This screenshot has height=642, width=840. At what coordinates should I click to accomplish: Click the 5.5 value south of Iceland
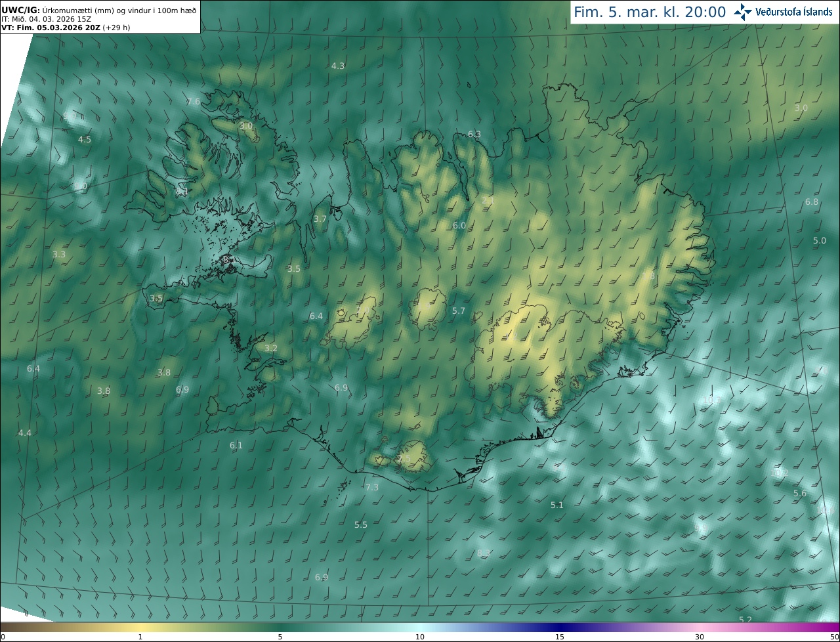[x=361, y=524]
